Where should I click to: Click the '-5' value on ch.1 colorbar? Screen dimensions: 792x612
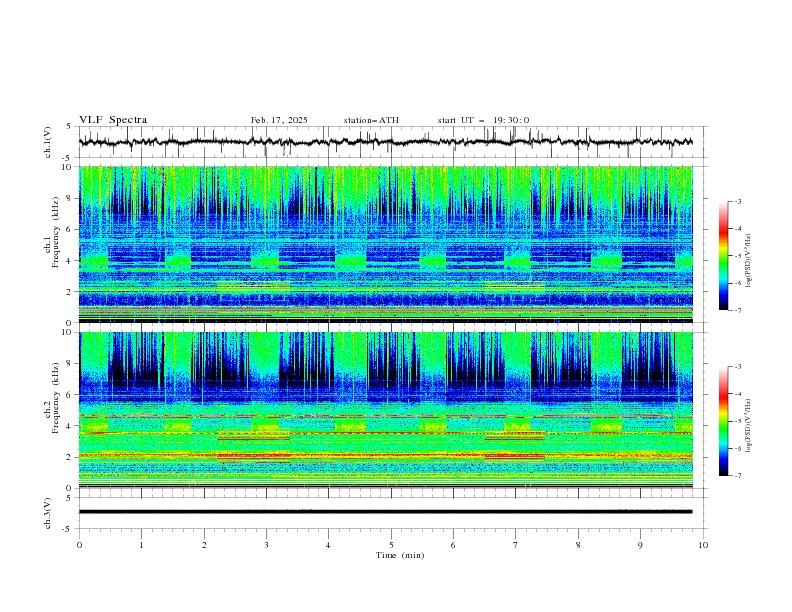tap(737, 256)
